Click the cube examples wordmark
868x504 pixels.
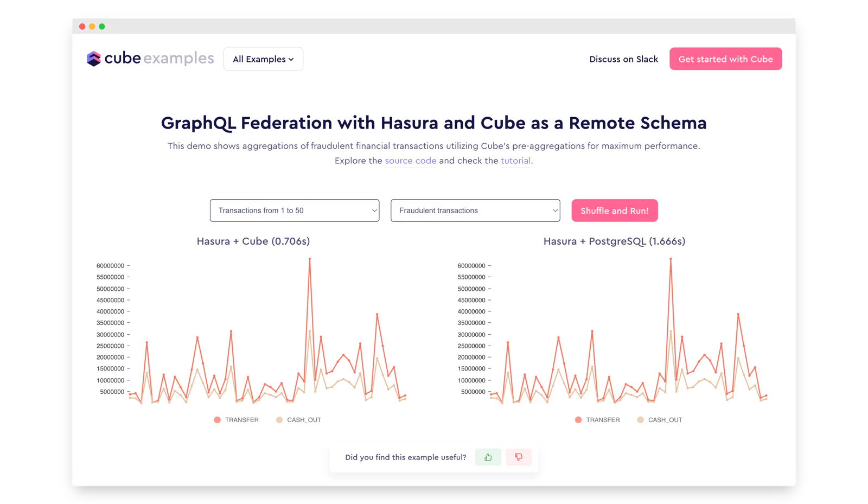coord(159,59)
